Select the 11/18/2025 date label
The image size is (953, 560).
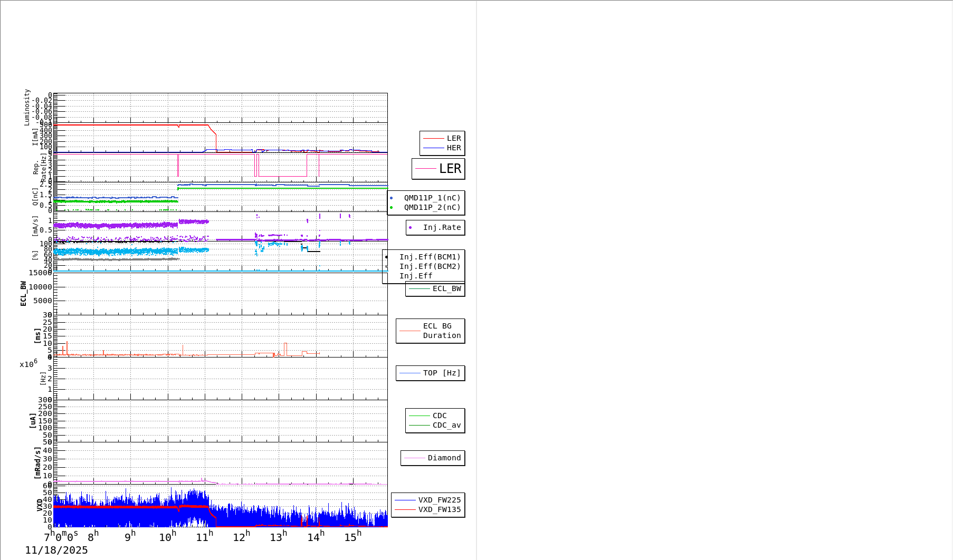click(x=56, y=551)
